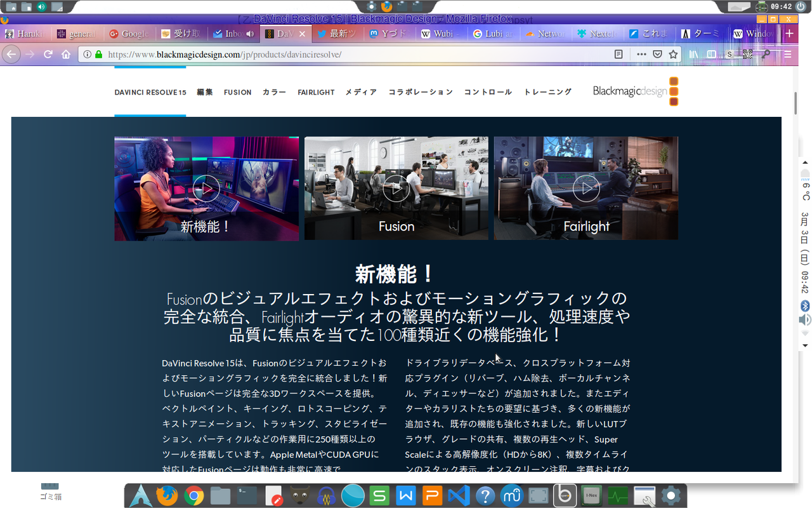Viewport: 812px width, 508px height.
Task: Open the FAIRLIGHT nav item
Action: [x=316, y=92]
